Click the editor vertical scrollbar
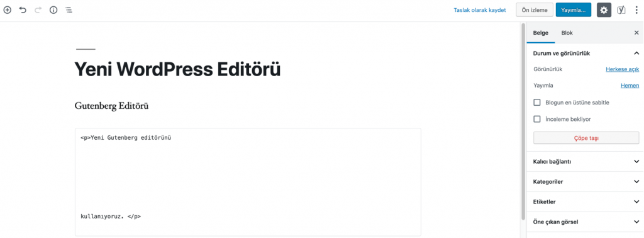Viewport: 644px width, 238px height. point(523,122)
